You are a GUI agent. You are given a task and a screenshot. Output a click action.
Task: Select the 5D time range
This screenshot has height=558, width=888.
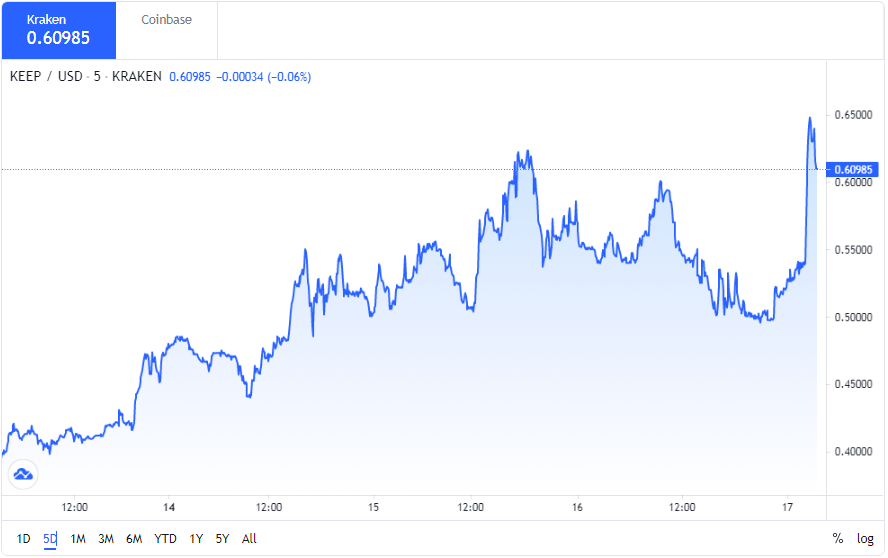pyautogui.click(x=50, y=539)
